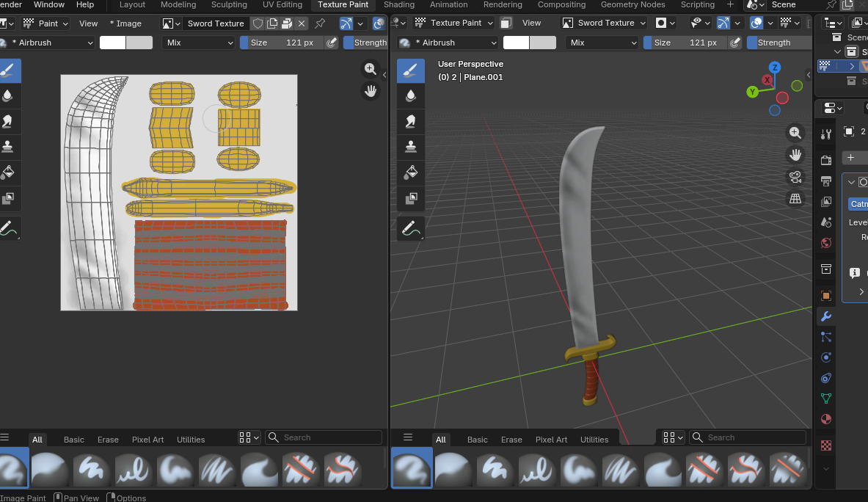Select the Mask tool in 3D viewport toolbar

[411, 197]
